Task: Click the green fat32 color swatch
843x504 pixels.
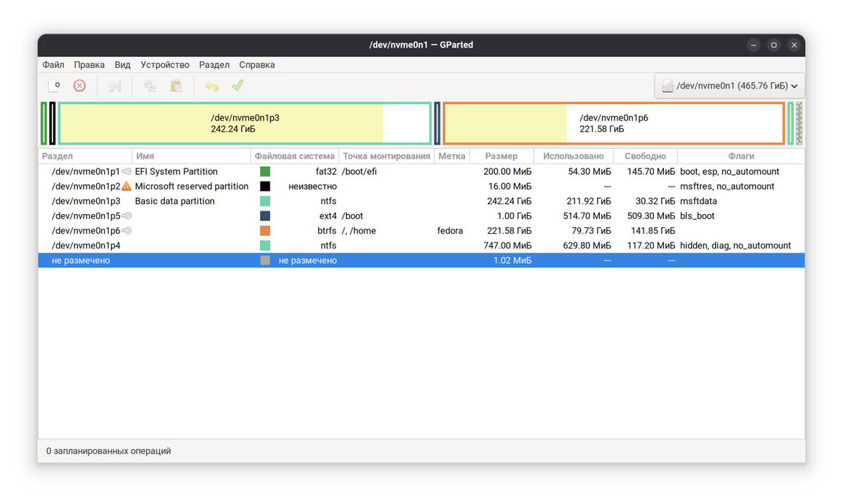Action: (265, 171)
